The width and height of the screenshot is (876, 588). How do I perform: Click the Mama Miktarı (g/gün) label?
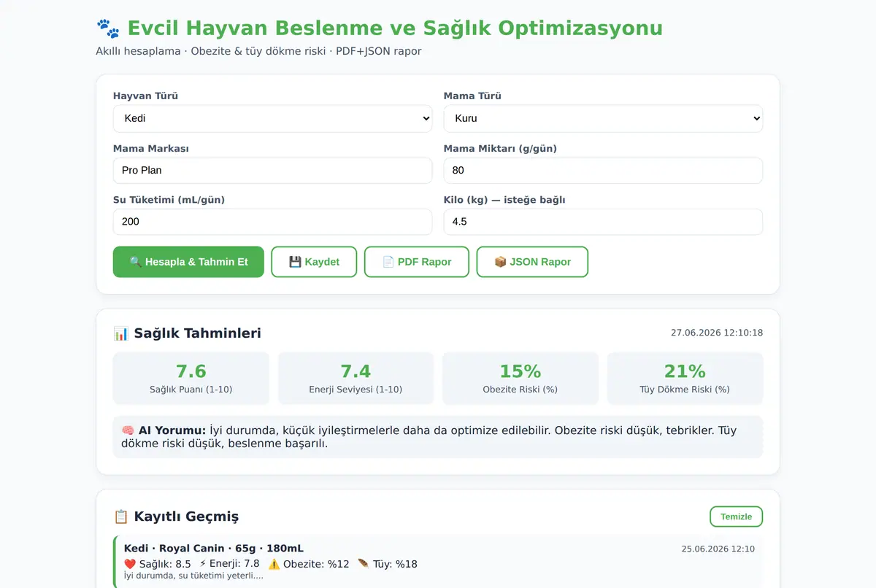500,148
